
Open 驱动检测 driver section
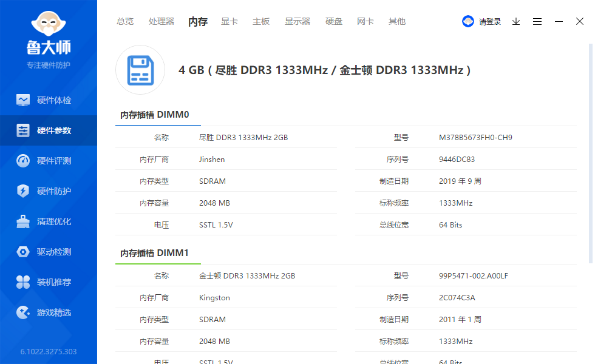click(x=49, y=252)
